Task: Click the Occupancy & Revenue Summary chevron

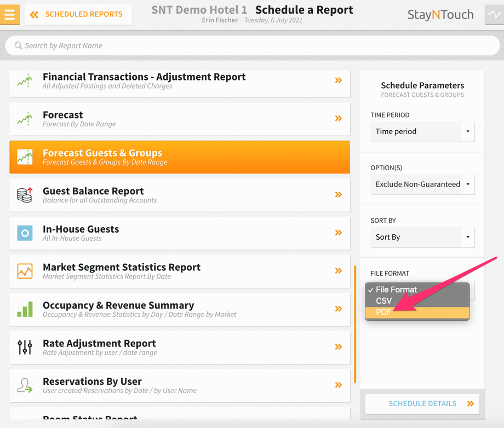Action: (x=338, y=309)
